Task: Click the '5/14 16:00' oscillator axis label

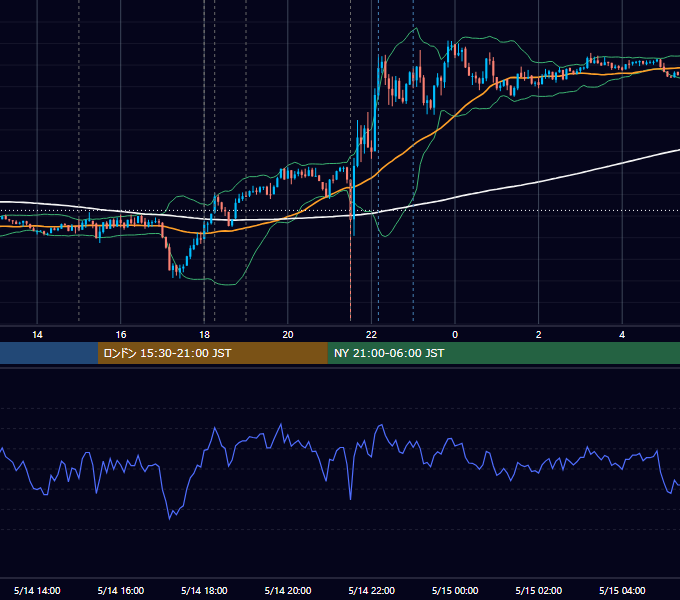Action: click(x=121, y=590)
